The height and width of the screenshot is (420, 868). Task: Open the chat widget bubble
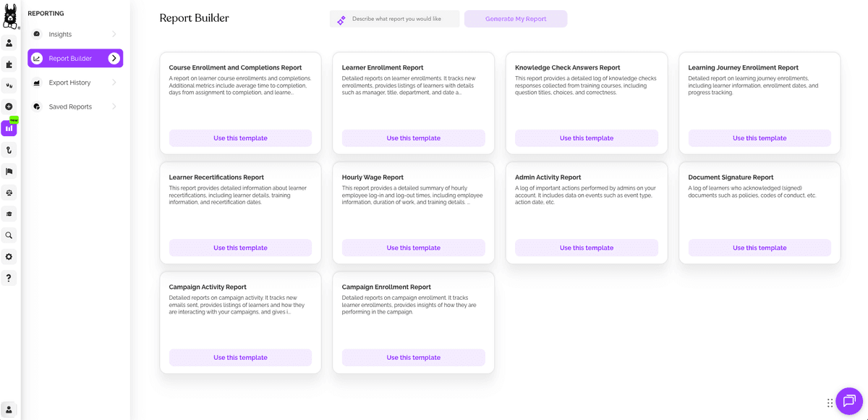848,400
